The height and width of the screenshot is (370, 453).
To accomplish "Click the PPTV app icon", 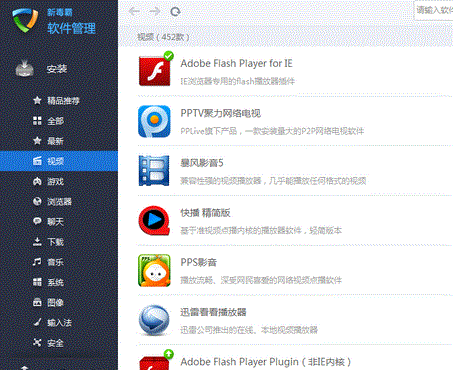I will tap(154, 121).
